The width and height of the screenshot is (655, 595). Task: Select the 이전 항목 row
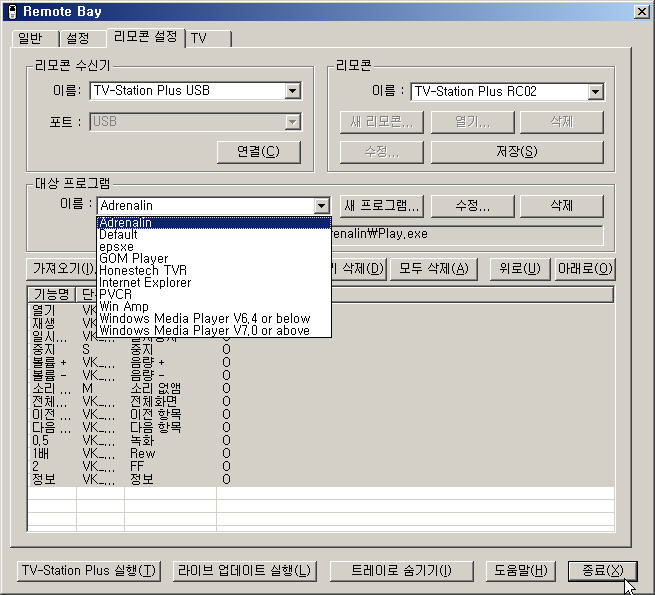point(321,414)
